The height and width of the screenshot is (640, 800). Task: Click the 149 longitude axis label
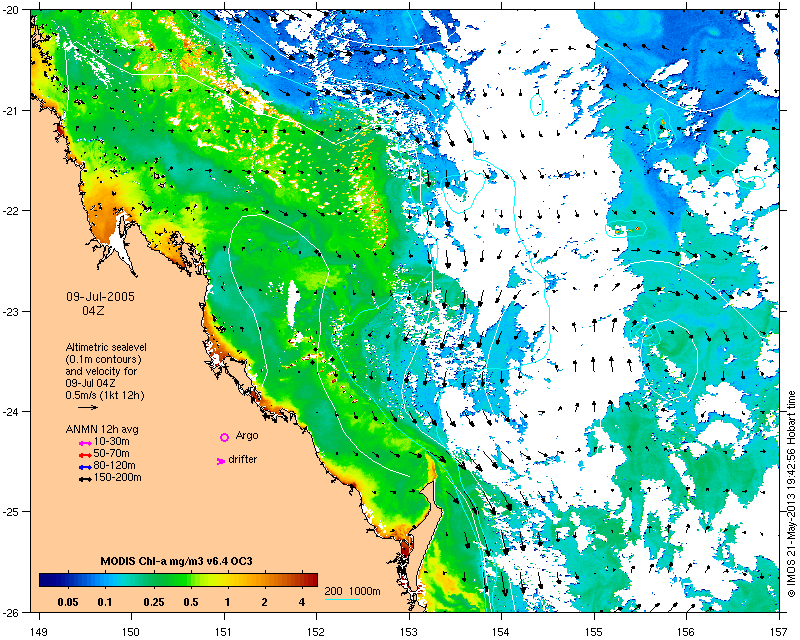click(39, 632)
